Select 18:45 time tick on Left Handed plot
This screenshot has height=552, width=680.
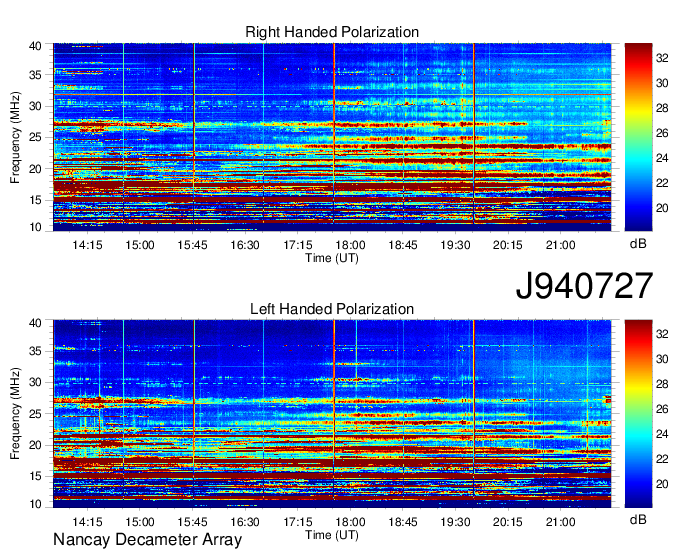pyautogui.click(x=402, y=522)
